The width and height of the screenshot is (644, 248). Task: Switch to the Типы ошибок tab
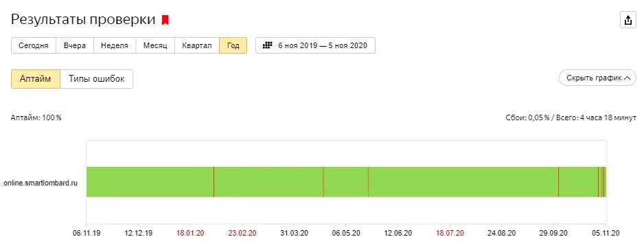tap(97, 79)
